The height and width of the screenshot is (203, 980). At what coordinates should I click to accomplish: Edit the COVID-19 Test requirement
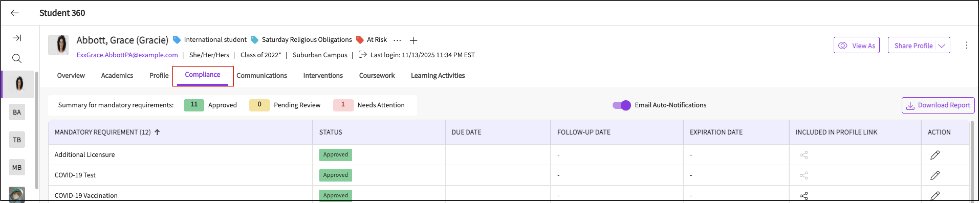935,176
